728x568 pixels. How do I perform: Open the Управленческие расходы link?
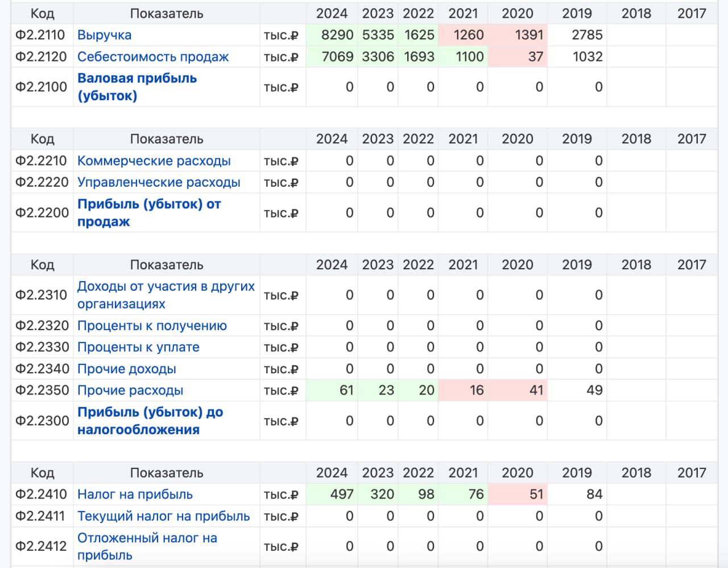(159, 183)
